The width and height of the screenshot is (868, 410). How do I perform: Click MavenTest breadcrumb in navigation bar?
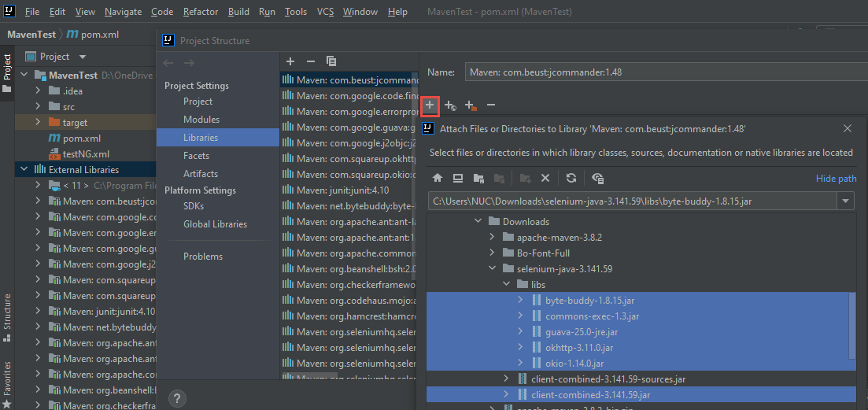(x=31, y=35)
